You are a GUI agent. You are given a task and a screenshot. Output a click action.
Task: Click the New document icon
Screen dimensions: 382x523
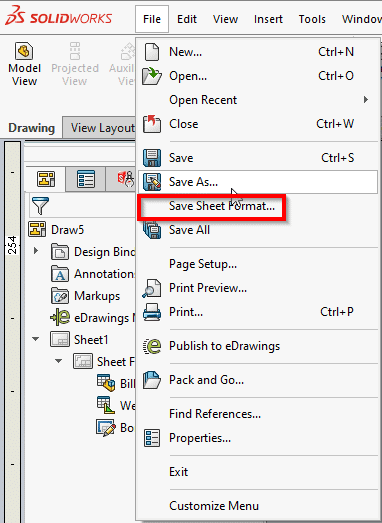(x=152, y=52)
